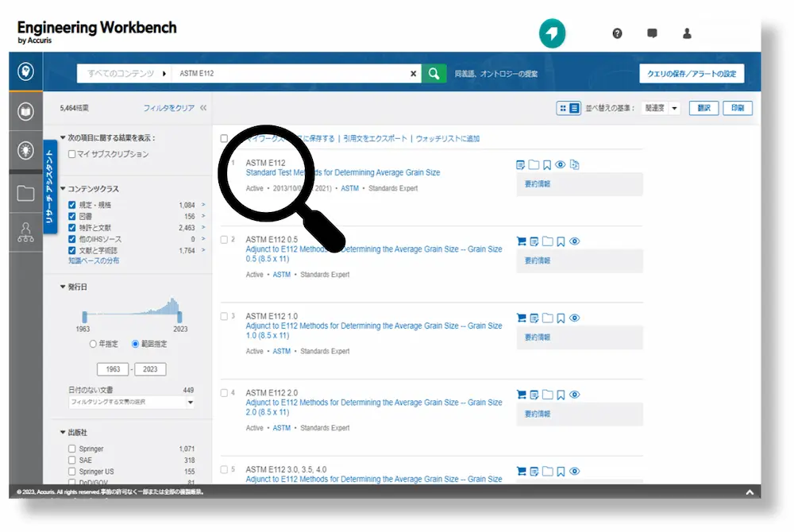
Task: Tick the select-all results checkbox
Action: pyautogui.click(x=224, y=139)
